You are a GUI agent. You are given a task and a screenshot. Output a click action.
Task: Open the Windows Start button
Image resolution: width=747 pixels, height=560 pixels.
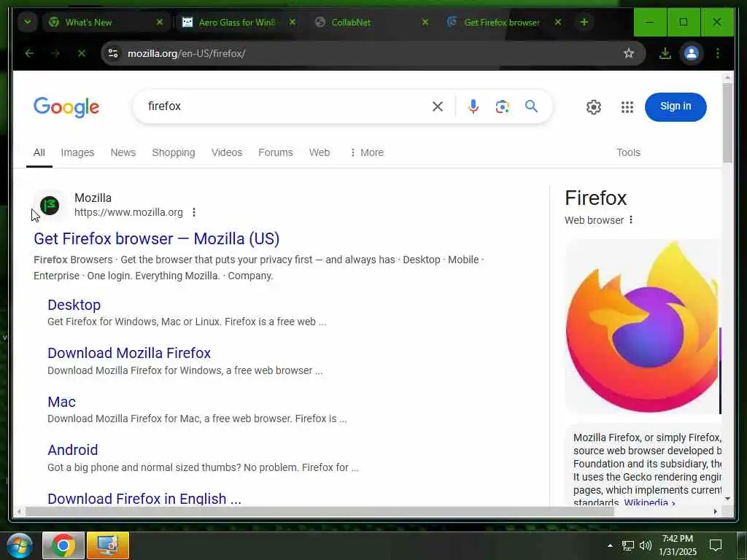pos(19,545)
